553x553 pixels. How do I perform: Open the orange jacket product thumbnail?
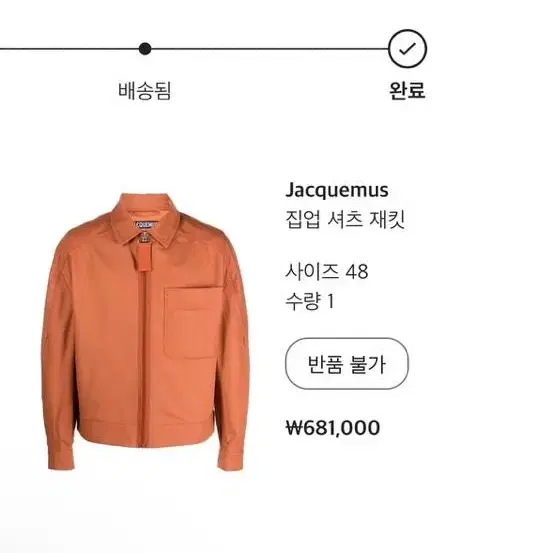[145, 332]
